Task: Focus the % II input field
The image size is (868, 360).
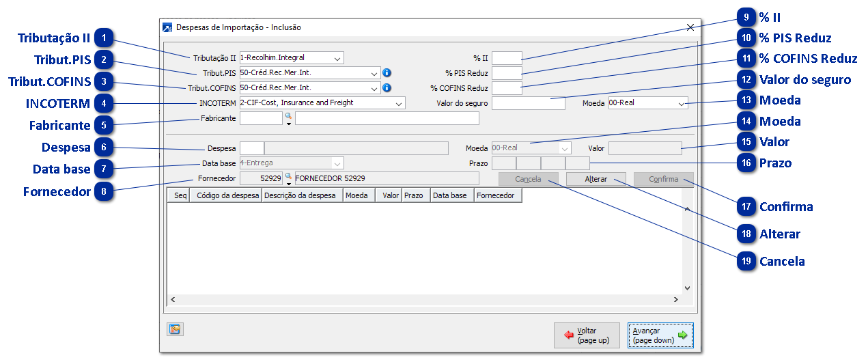Action: coord(507,58)
